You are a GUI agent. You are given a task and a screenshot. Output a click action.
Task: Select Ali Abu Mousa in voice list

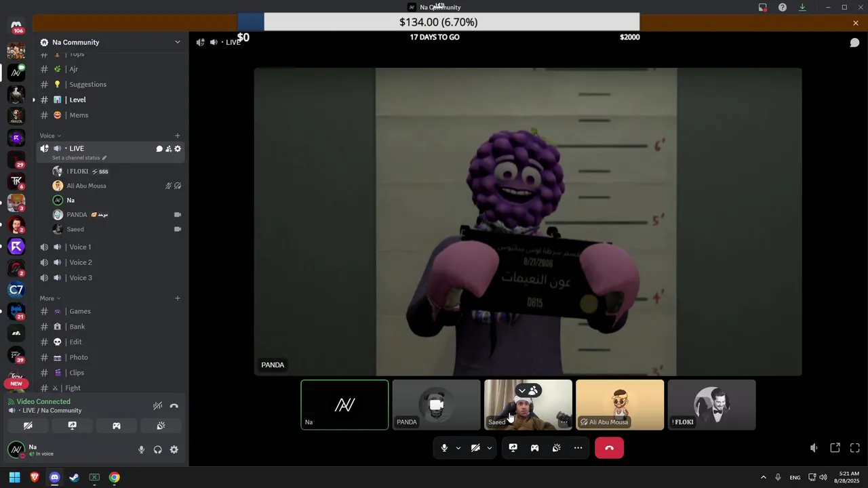pos(117,186)
